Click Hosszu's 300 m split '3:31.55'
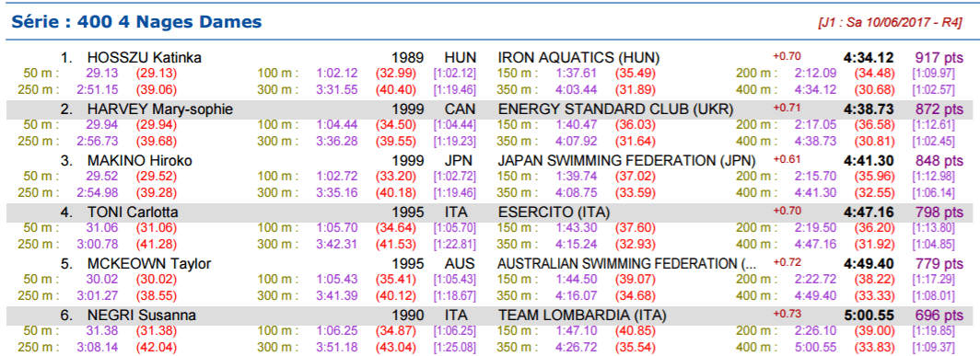This screenshot has height=356, width=980. tap(337, 89)
